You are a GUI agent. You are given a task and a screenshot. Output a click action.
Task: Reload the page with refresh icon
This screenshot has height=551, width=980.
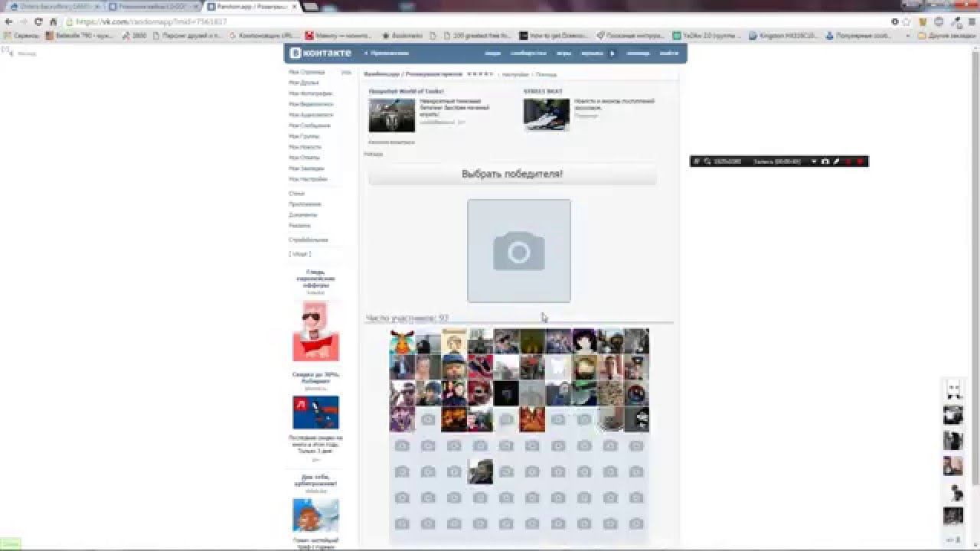click(x=38, y=21)
